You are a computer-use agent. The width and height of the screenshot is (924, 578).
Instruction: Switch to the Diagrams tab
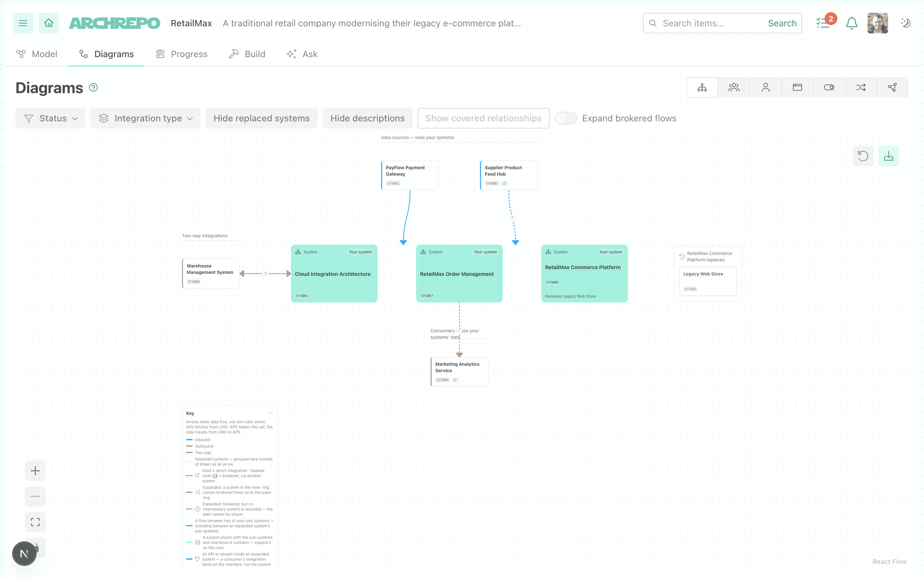pyautogui.click(x=106, y=54)
